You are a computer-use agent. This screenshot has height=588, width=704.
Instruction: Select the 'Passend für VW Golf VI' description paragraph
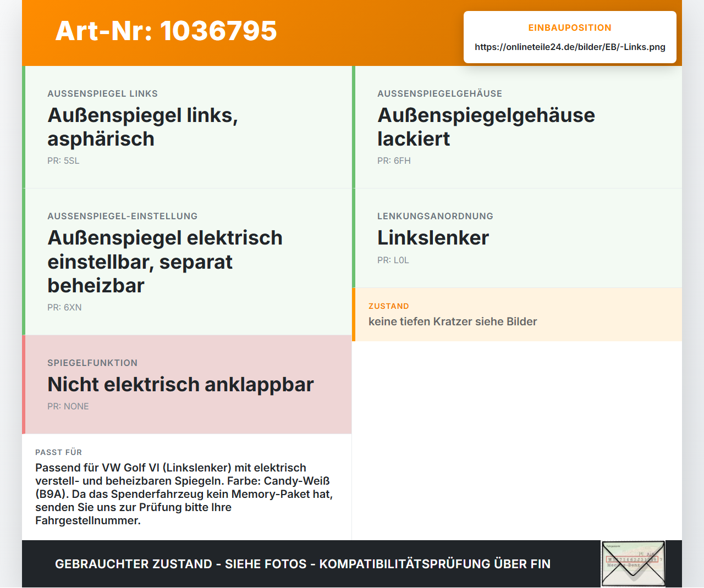point(184,494)
